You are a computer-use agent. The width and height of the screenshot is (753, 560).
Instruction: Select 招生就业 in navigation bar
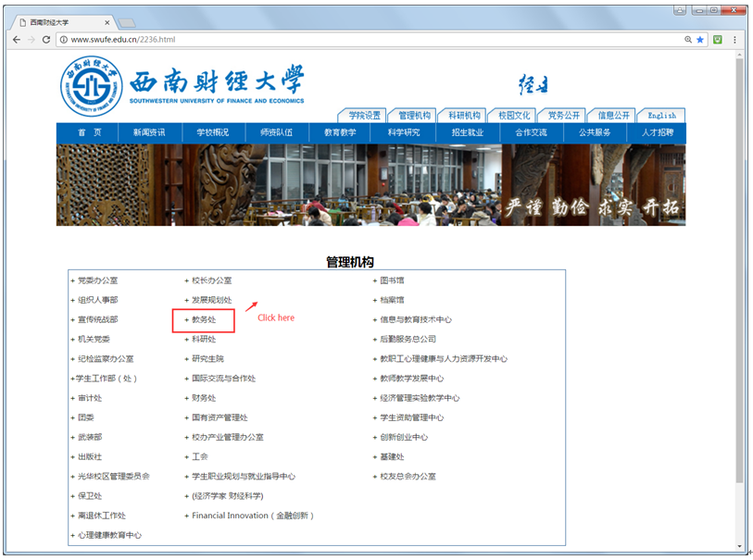click(x=468, y=132)
